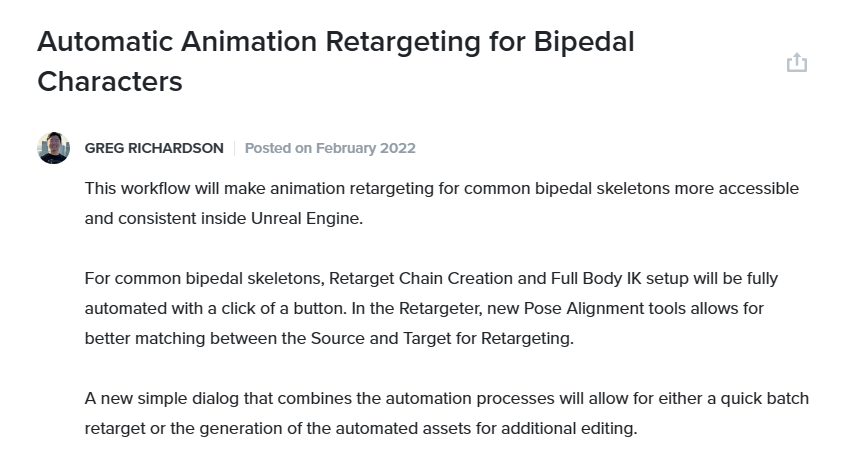Screen dimensions: 841x466
Task: Click the 'Posted on February 2022' date
Action: pos(330,148)
